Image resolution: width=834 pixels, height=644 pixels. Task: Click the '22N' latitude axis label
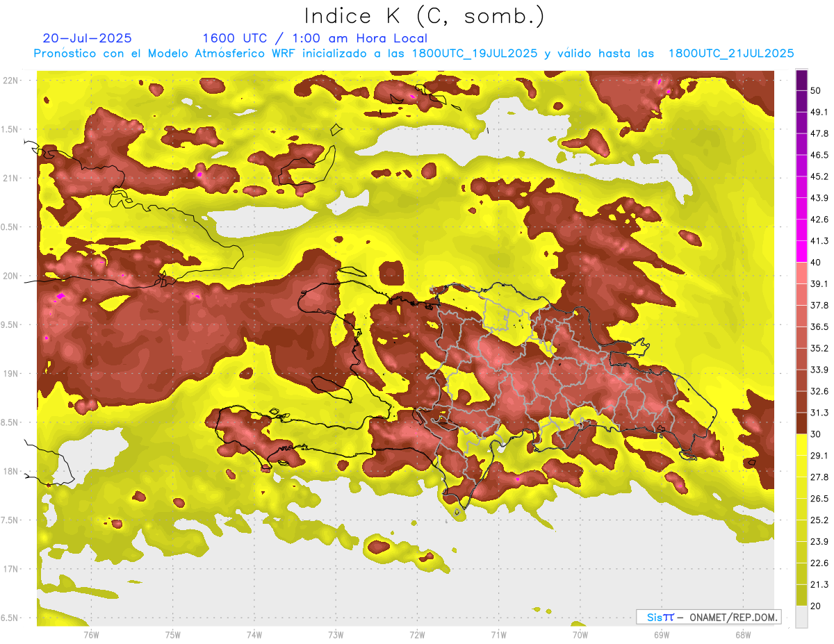pyautogui.click(x=12, y=81)
